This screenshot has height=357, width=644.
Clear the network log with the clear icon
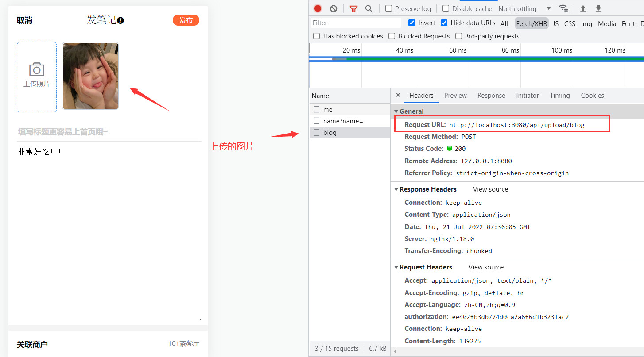tap(334, 8)
